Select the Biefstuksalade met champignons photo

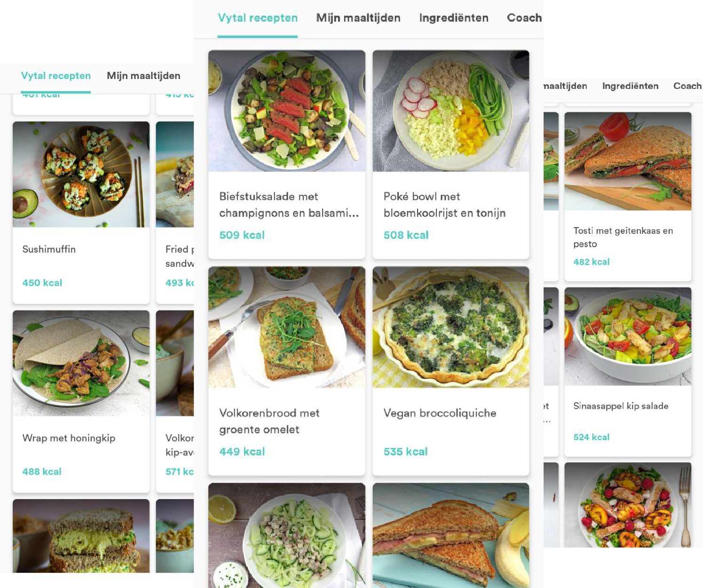(286, 111)
